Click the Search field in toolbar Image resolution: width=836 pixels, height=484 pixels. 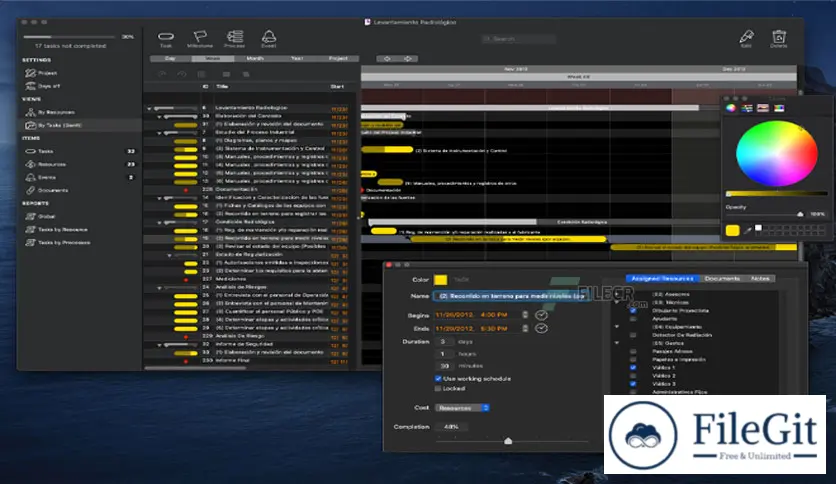[x=518, y=39]
